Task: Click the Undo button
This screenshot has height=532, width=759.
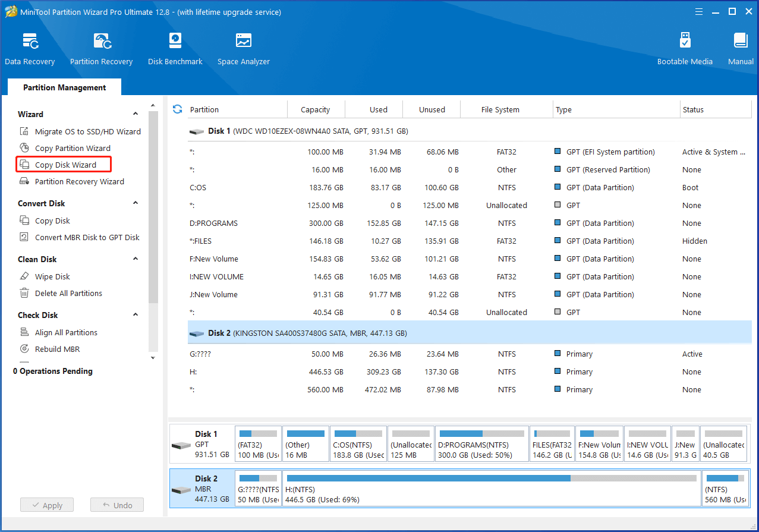Action: pyautogui.click(x=117, y=505)
